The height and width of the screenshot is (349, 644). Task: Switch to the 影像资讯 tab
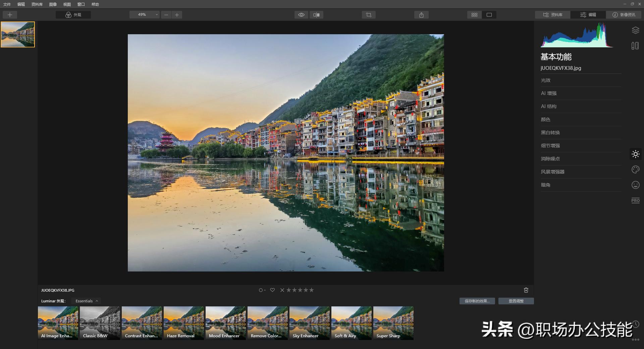(624, 15)
